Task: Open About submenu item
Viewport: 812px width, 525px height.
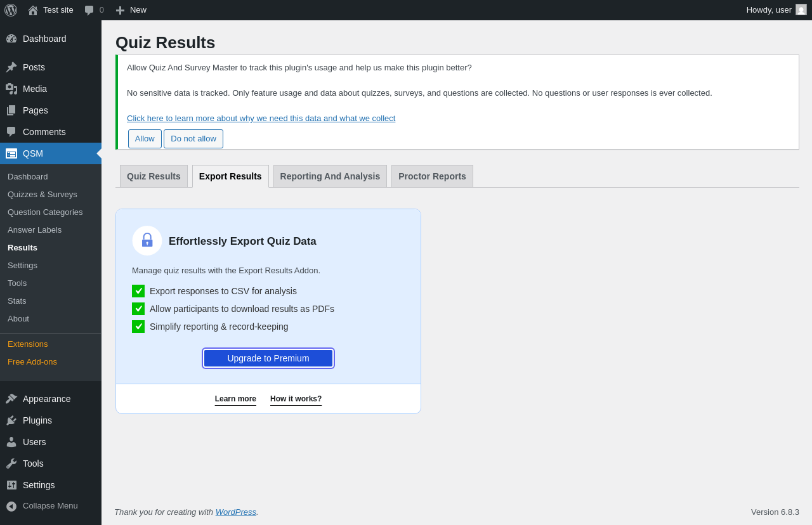Action: point(51,319)
